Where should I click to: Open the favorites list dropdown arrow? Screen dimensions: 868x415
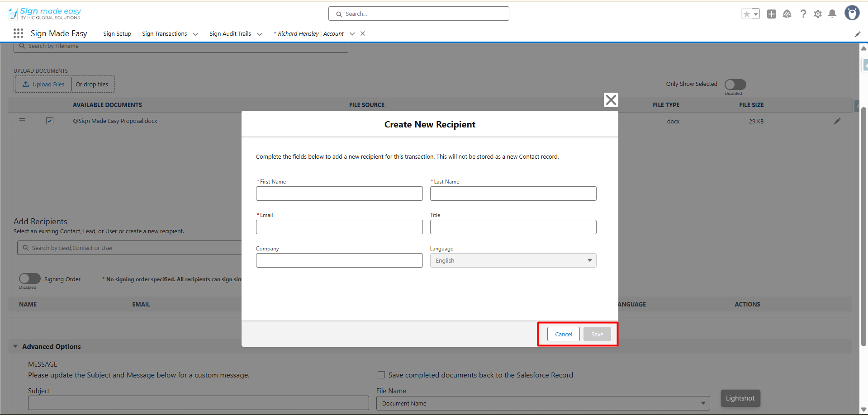point(755,14)
